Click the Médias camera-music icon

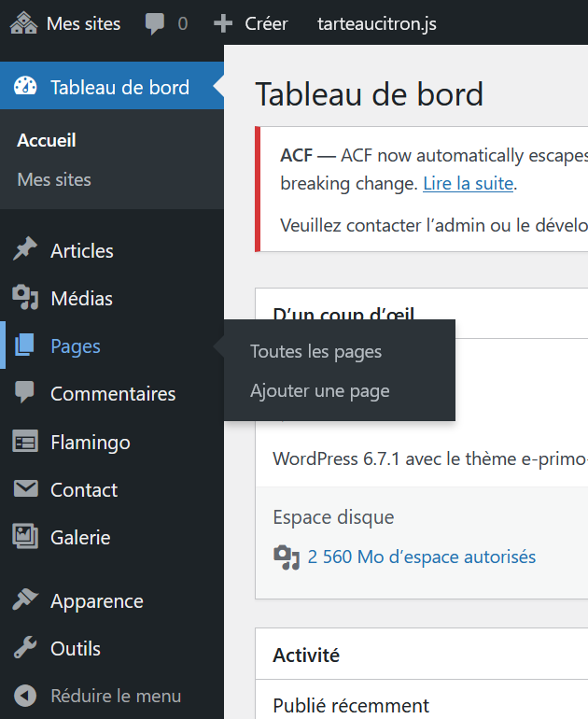(x=25, y=297)
